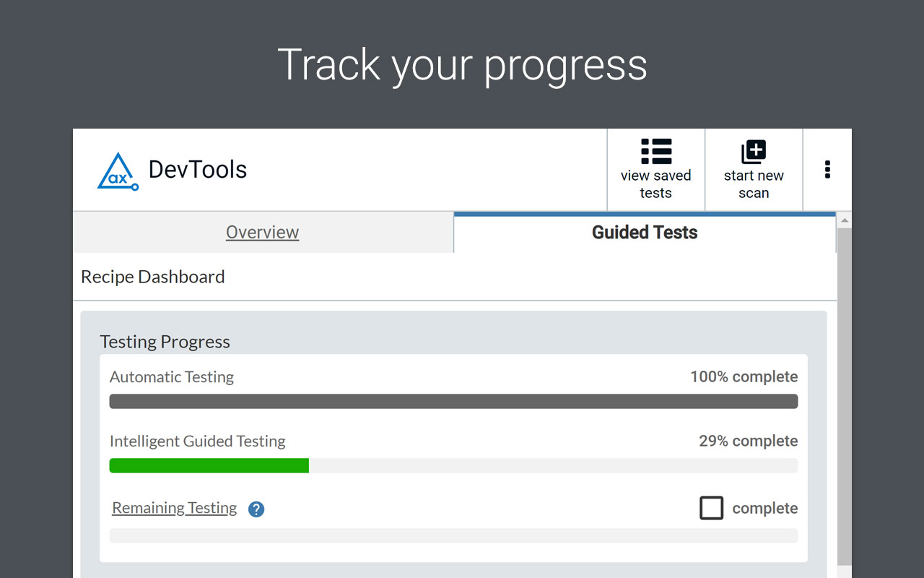Select the Guided Tests tab
Image resolution: width=924 pixels, height=578 pixels.
pos(645,233)
